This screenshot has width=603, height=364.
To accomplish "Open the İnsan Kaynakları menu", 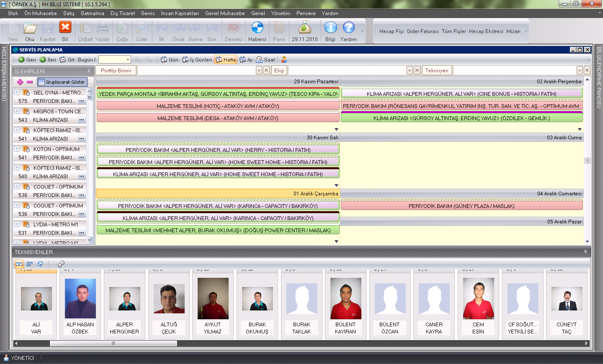I will click(x=180, y=13).
